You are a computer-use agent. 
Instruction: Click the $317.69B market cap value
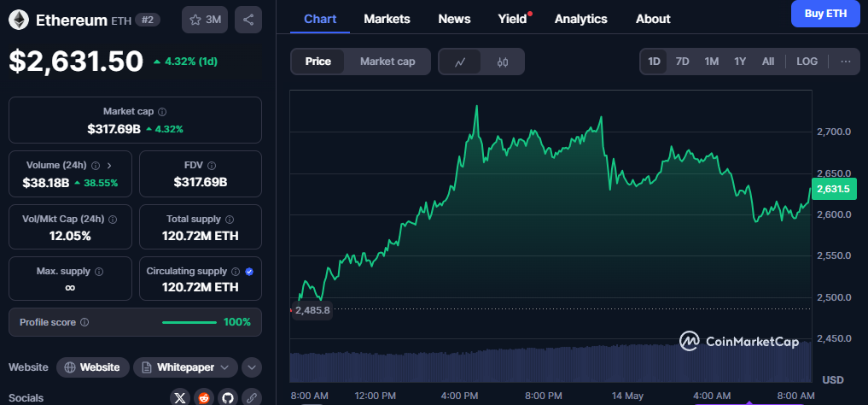pos(114,129)
